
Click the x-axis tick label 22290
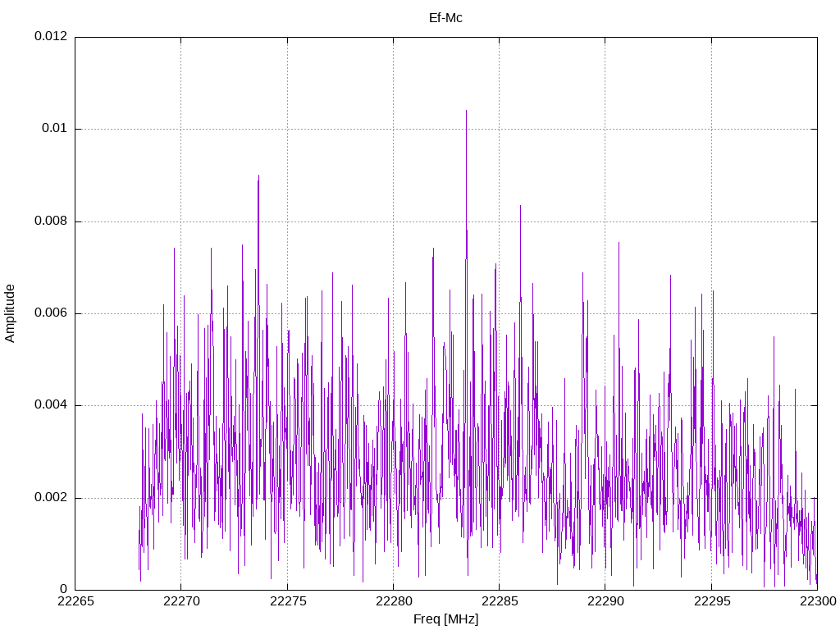[x=605, y=601]
